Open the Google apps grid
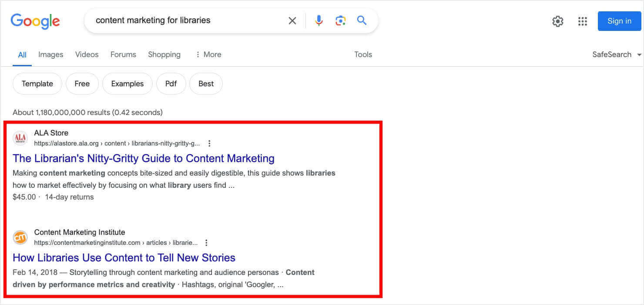This screenshot has width=644, height=305. 583,21
